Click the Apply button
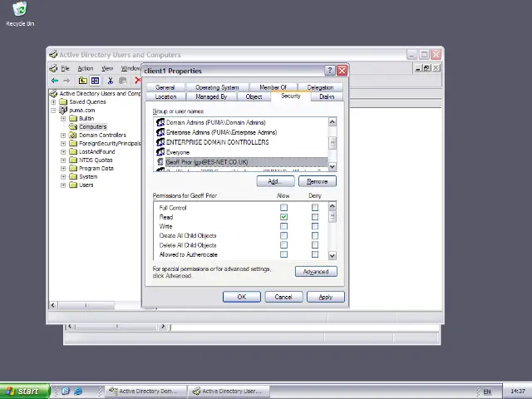Screen dimensions: 532x399 (x=325, y=297)
